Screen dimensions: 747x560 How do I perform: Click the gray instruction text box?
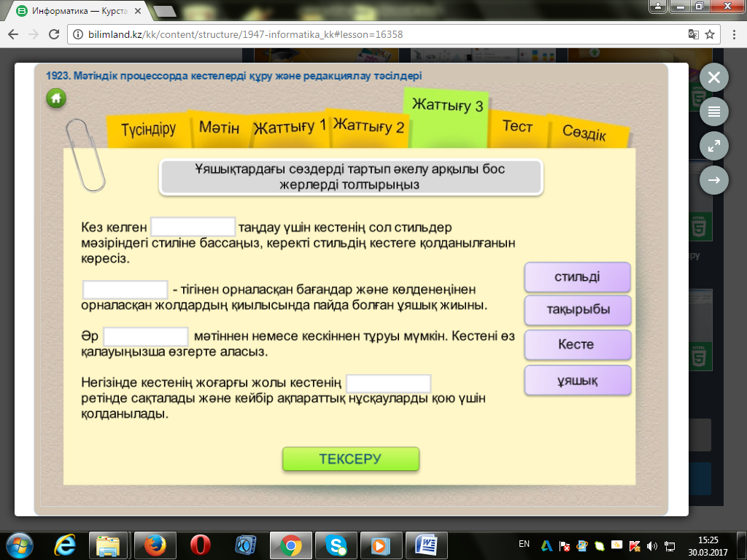(351, 177)
